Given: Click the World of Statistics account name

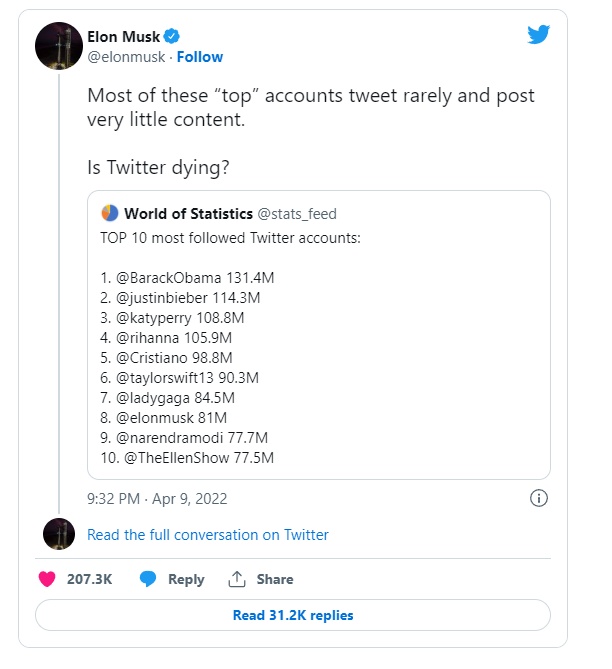Looking at the screenshot, I should [x=188, y=213].
